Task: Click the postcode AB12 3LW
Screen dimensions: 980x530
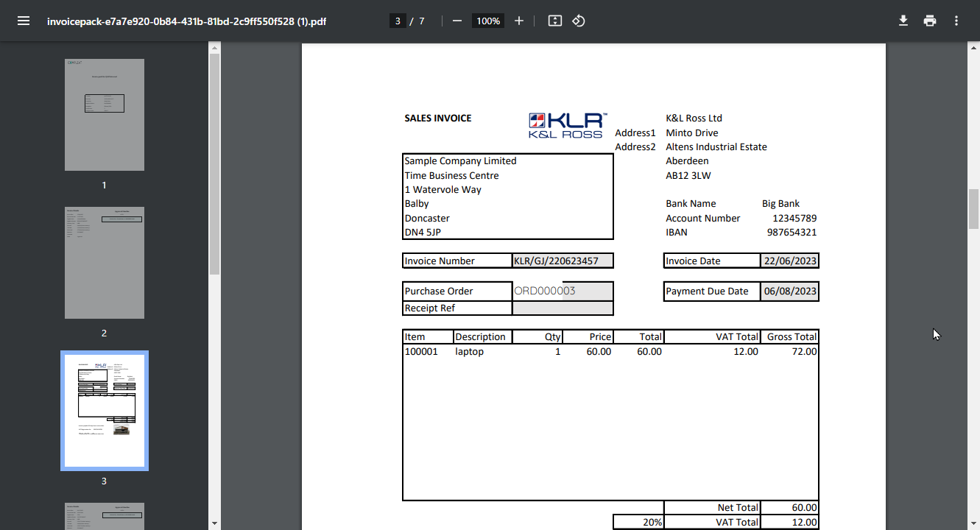Action: pos(688,175)
